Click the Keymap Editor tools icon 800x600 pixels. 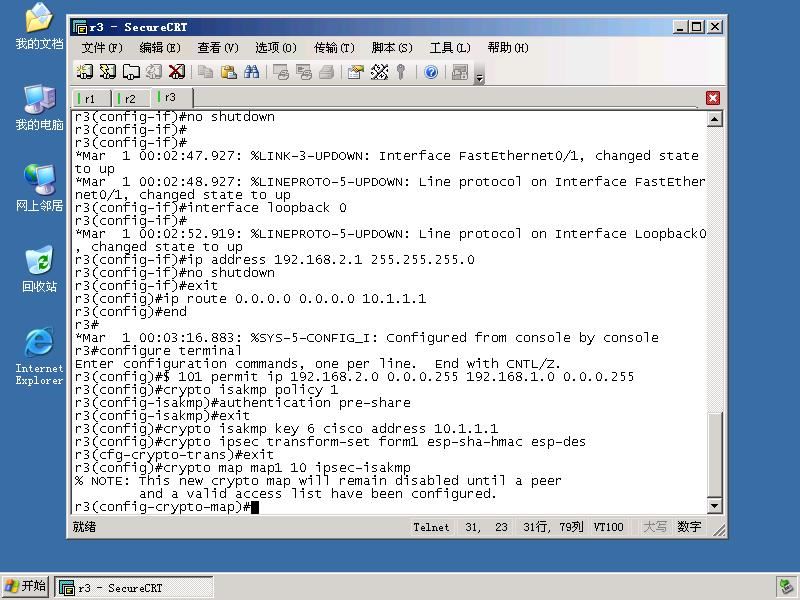click(x=379, y=72)
